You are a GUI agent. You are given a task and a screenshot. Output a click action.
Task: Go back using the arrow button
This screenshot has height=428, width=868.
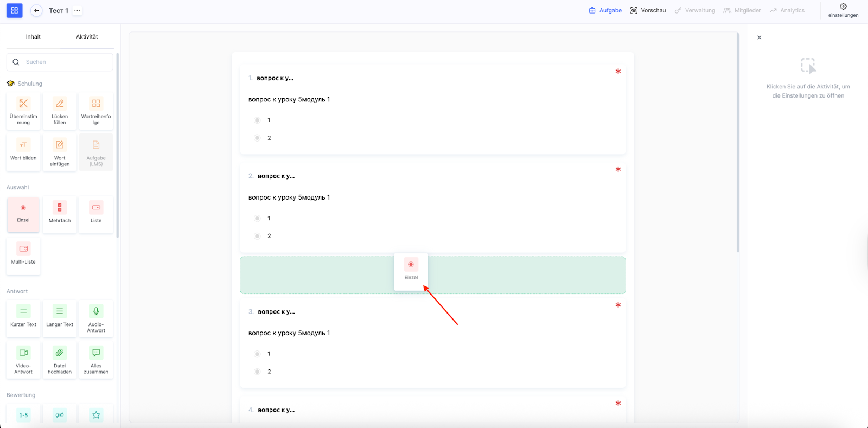tap(36, 10)
